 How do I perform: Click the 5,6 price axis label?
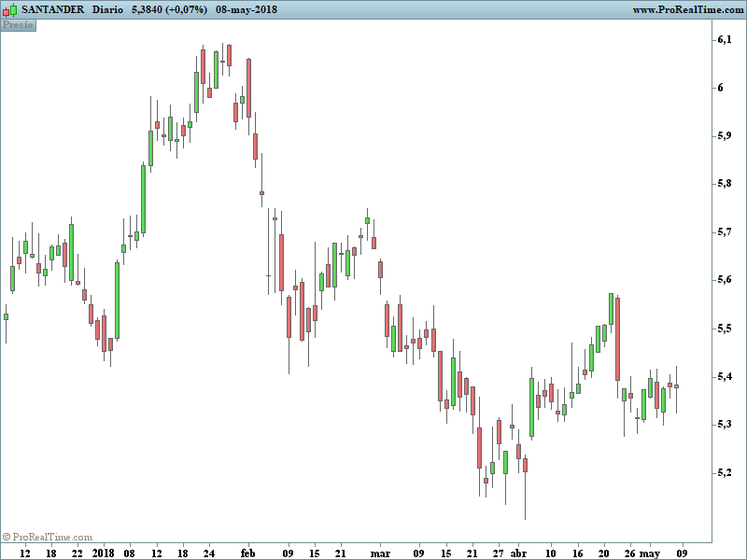725,280
